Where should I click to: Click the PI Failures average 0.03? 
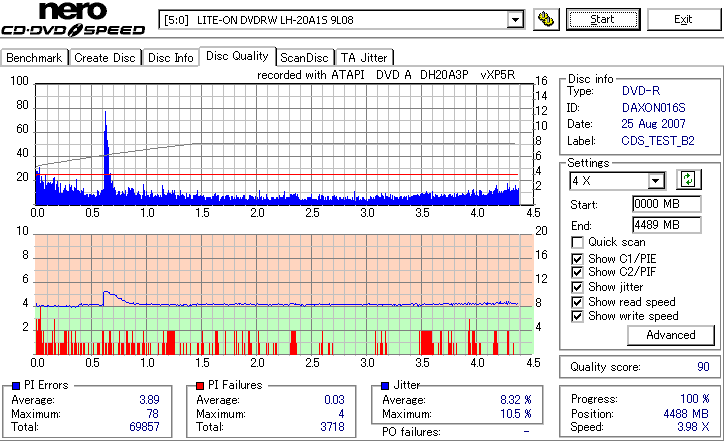coord(334,399)
